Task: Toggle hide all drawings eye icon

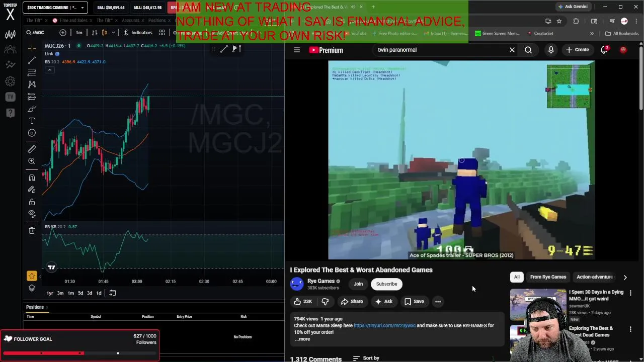Action: point(32,214)
